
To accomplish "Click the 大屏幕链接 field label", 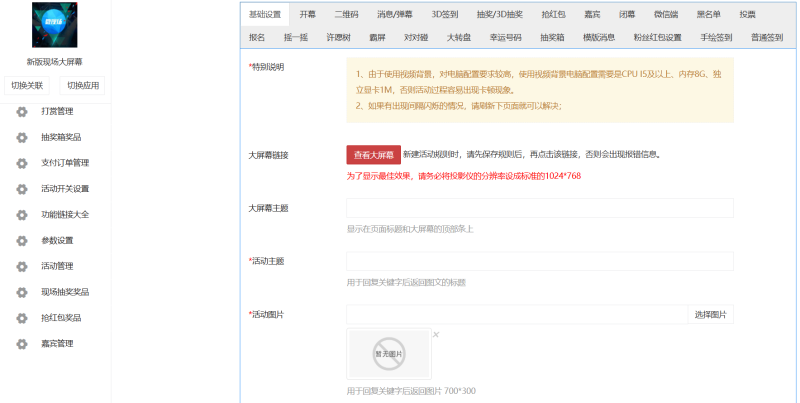I will point(268,155).
